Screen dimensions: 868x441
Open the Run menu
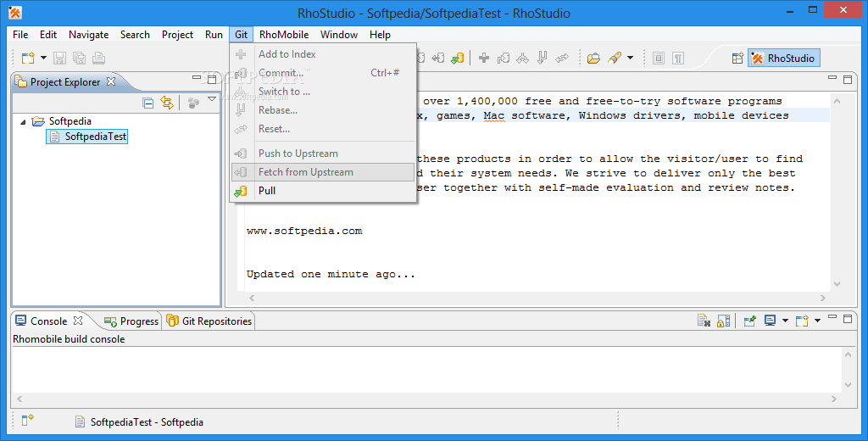pyautogui.click(x=214, y=35)
